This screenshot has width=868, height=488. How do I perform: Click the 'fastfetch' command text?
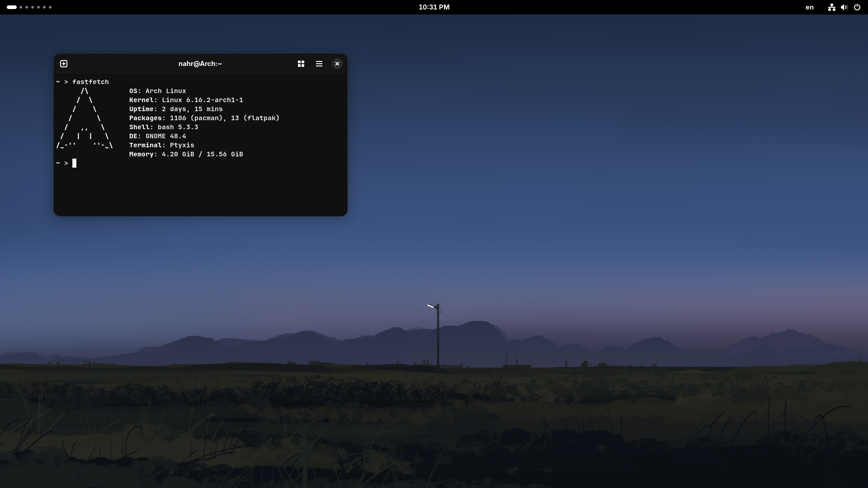pyautogui.click(x=90, y=82)
